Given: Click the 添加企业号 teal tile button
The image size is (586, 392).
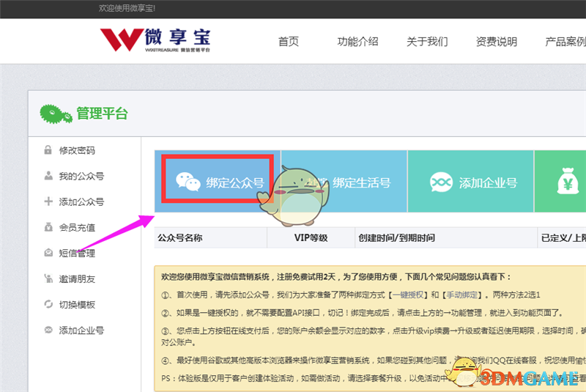Looking at the screenshot, I should (471, 181).
